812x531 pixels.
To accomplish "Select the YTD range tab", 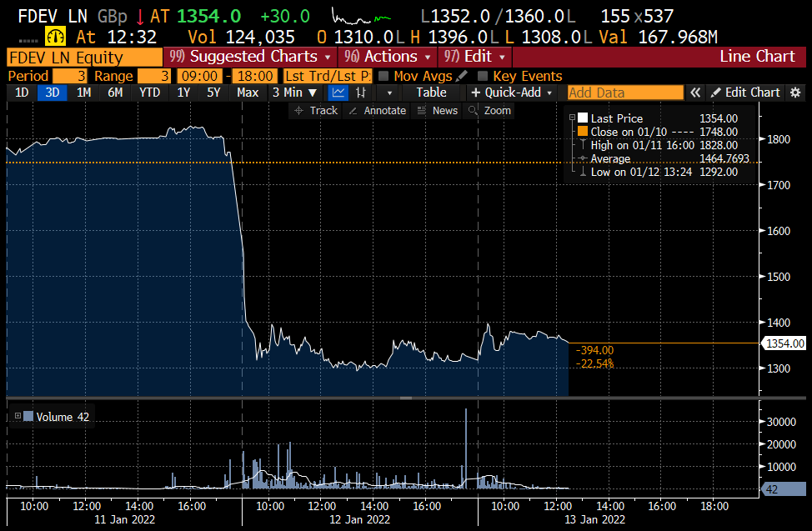I will [x=150, y=93].
